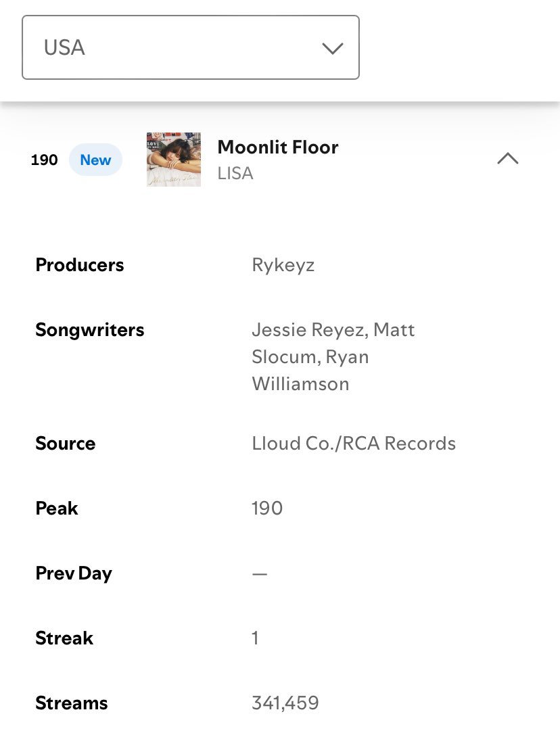The height and width of the screenshot is (733, 560).
Task: Click chart position number 190
Action: (x=44, y=160)
